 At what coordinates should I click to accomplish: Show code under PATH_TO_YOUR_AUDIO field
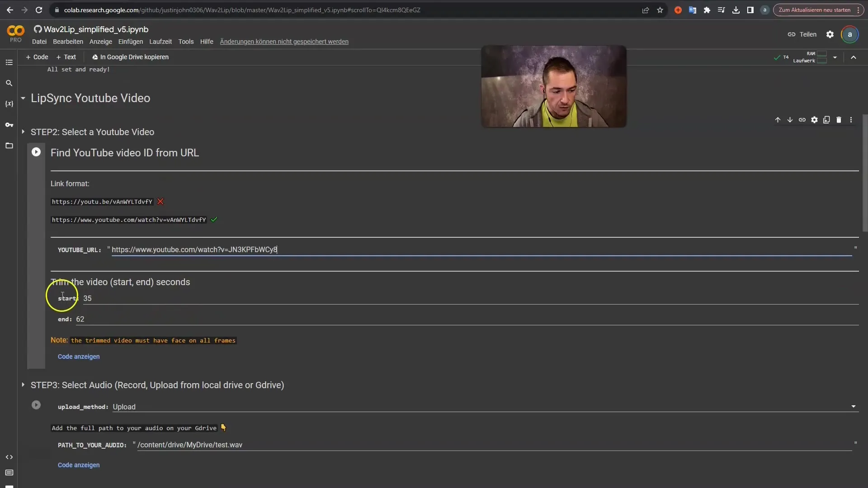79,465
